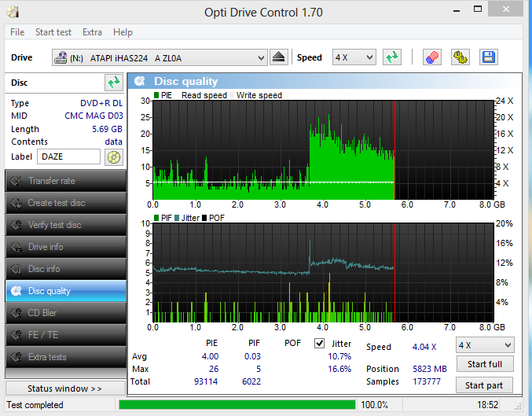Viewport: 532px width, 416px height.
Task: Click the PIF total value 6022
Action: pos(251,381)
